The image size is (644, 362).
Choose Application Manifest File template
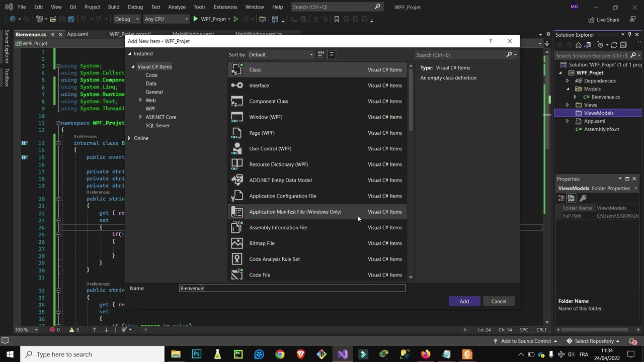coord(317,212)
